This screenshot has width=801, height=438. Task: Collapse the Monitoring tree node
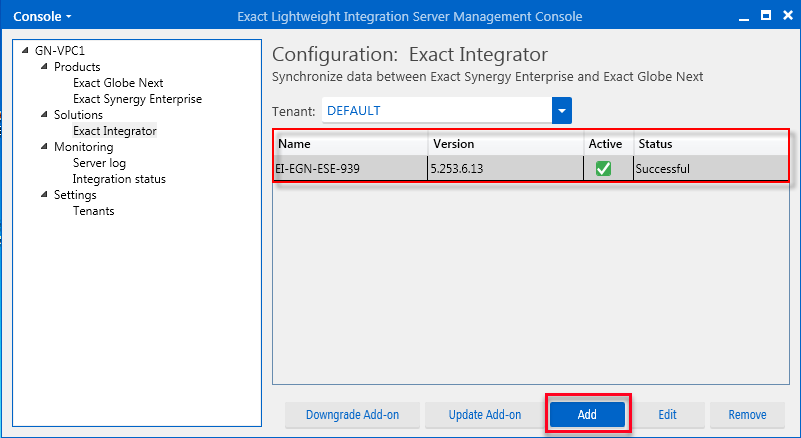44,147
